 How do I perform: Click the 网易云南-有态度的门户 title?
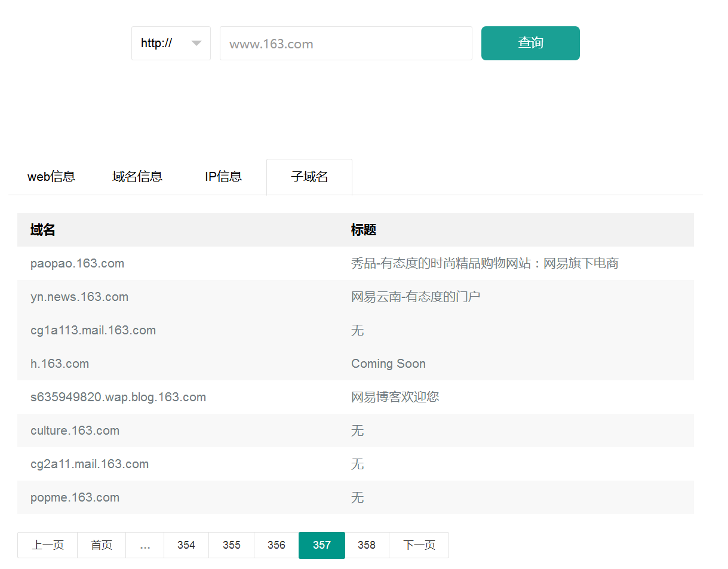416,297
